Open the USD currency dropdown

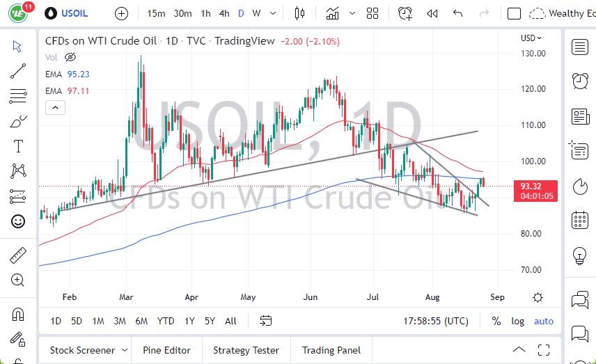tap(531, 38)
